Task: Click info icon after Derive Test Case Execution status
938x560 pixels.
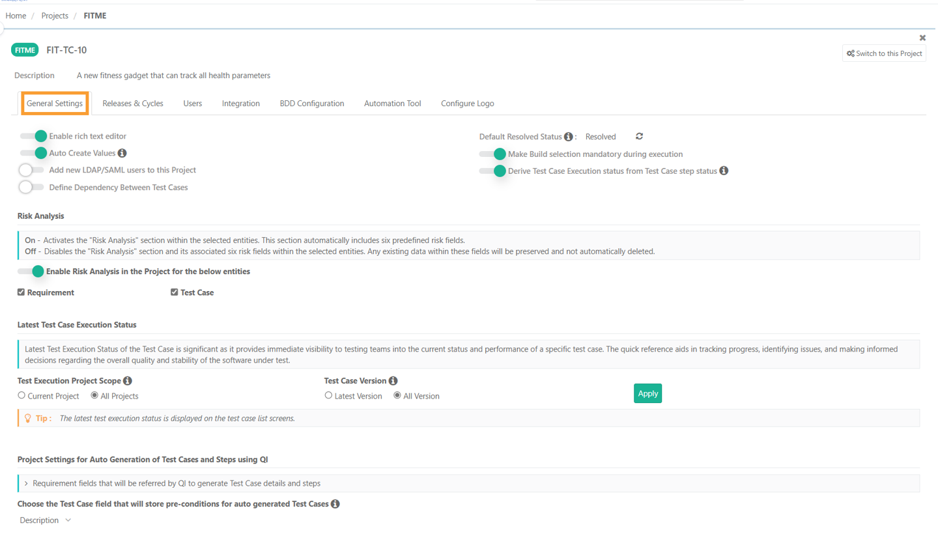Action: pos(724,171)
